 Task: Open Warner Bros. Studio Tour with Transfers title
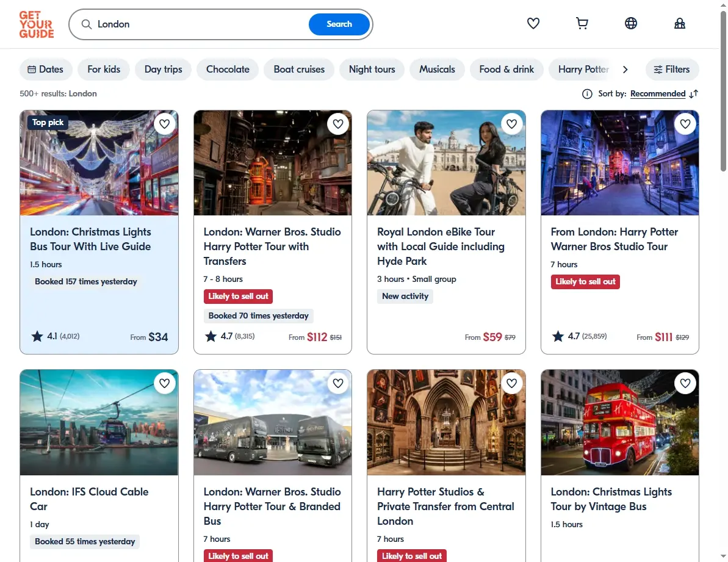(x=272, y=247)
